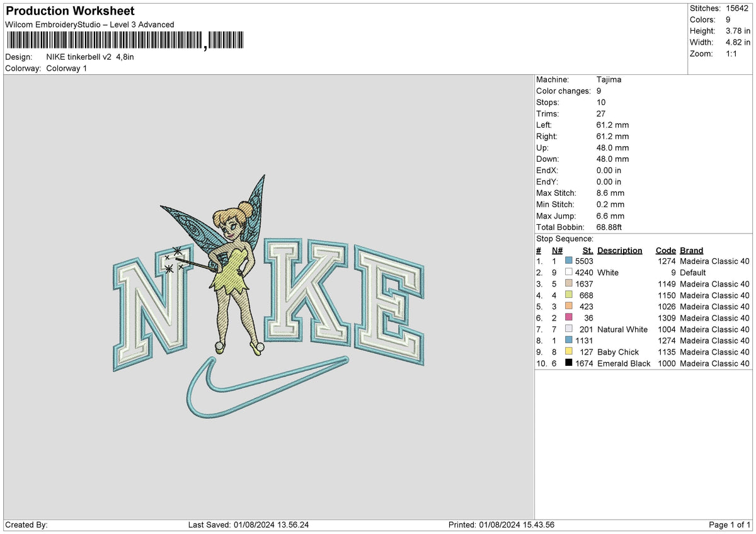Click the Height value '3.78 in'
The image size is (756, 534).
(738, 31)
